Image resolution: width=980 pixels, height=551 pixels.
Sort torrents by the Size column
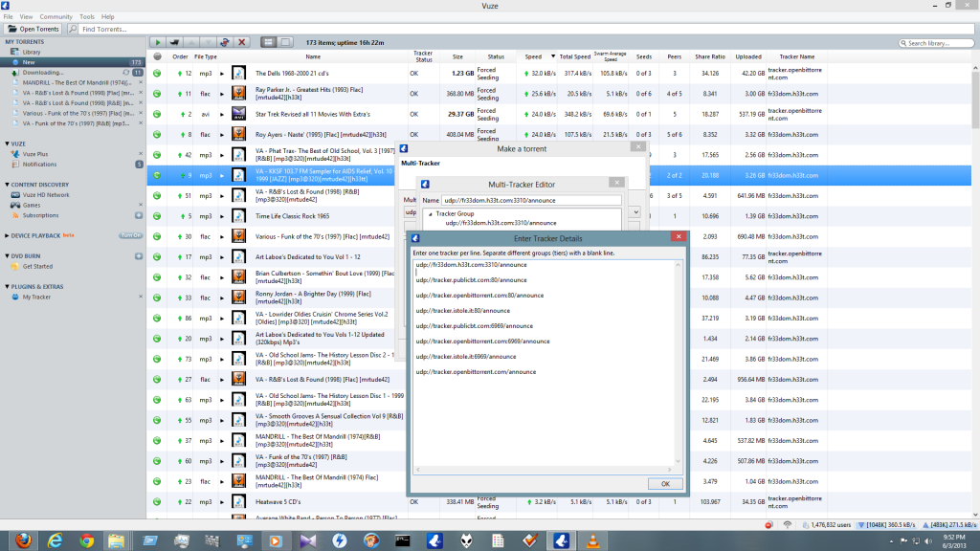[x=457, y=56]
